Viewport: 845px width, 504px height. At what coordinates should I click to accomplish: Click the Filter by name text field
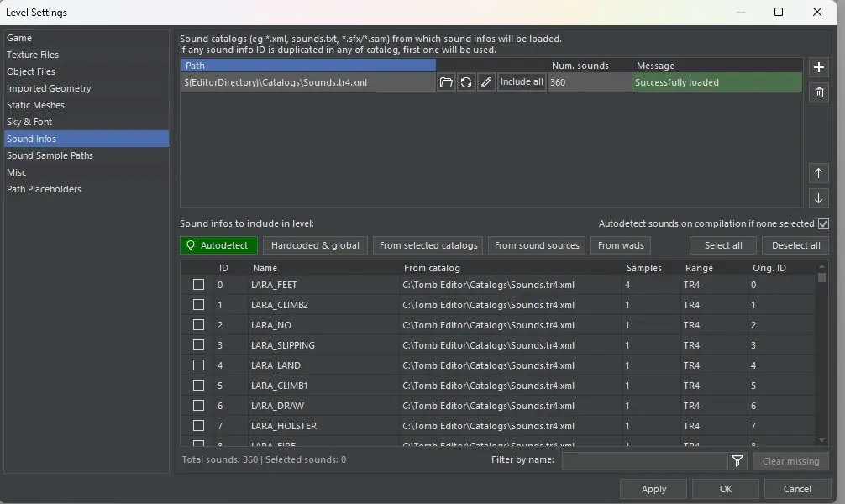coord(644,460)
